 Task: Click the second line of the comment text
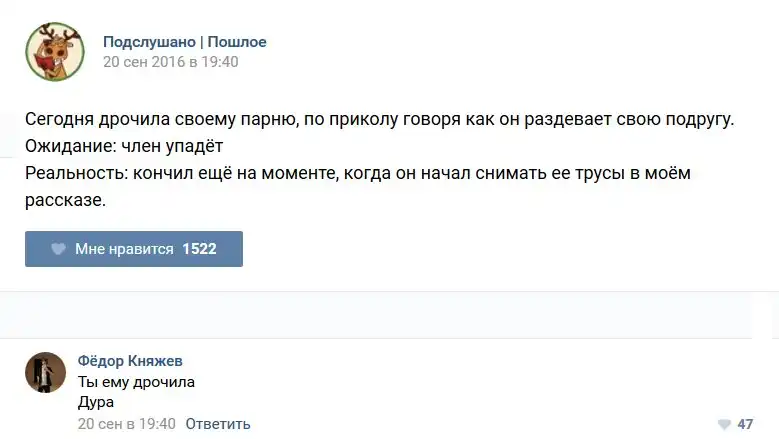(96, 402)
